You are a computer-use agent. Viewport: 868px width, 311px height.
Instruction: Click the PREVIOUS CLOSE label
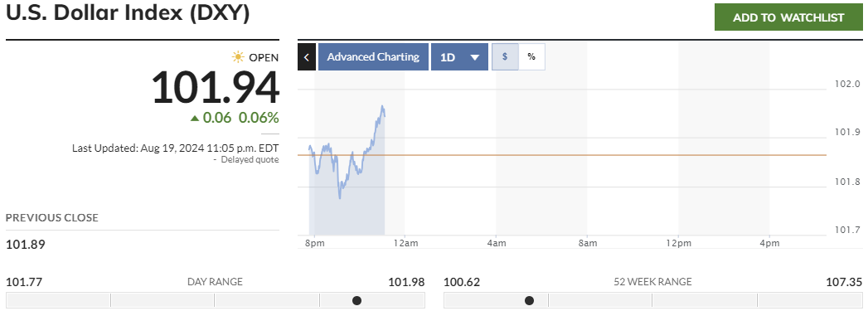coord(52,218)
